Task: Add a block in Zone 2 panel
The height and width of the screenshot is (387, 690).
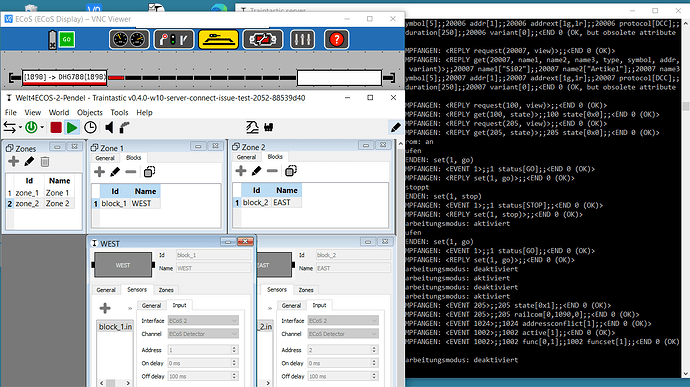Action: coord(241,171)
